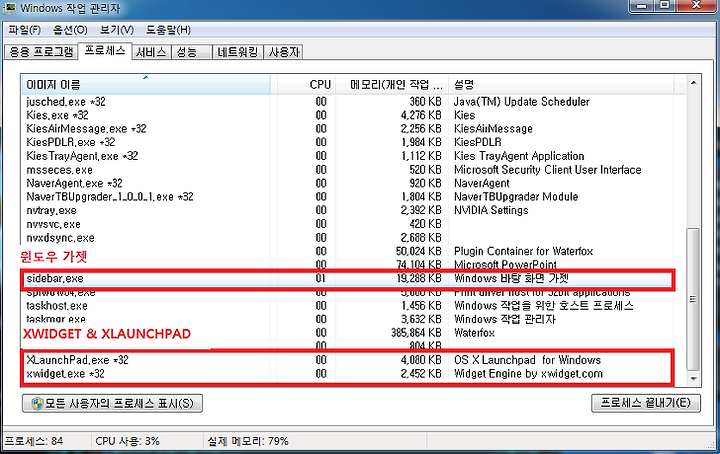Click the CPU 사용: 3% status entry
Viewport: 720px width, 454px height.
(127, 441)
